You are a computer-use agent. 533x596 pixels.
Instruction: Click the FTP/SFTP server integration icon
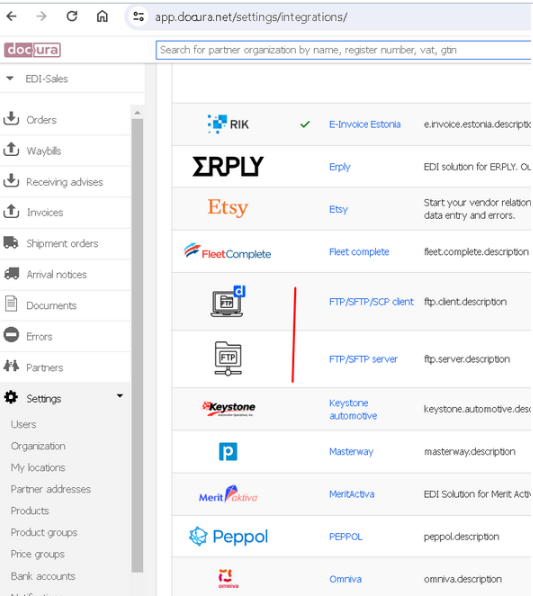click(228, 358)
